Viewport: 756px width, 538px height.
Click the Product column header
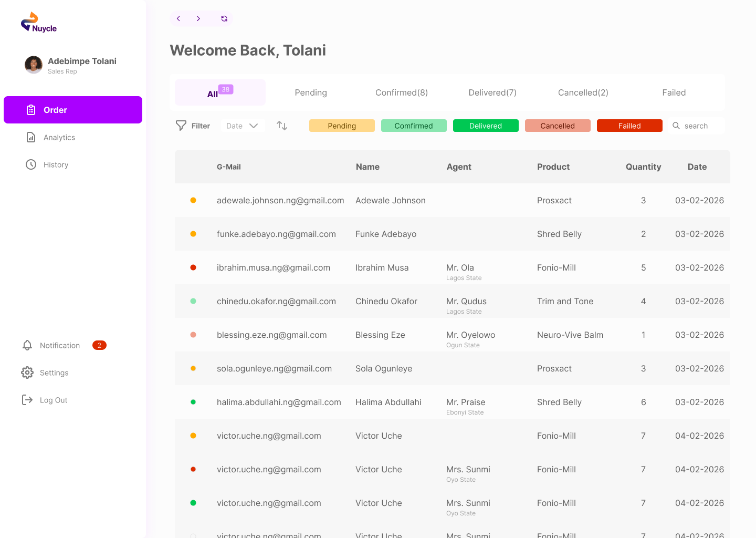tap(553, 167)
